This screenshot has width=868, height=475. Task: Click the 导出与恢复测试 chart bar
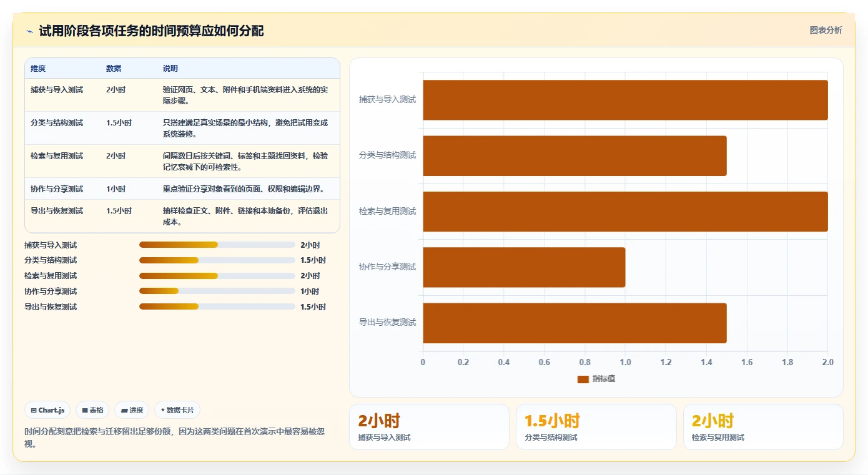point(575,323)
